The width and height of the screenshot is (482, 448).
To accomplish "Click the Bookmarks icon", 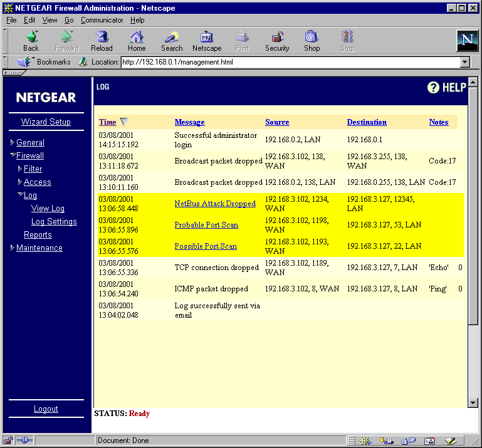I will click(x=24, y=62).
